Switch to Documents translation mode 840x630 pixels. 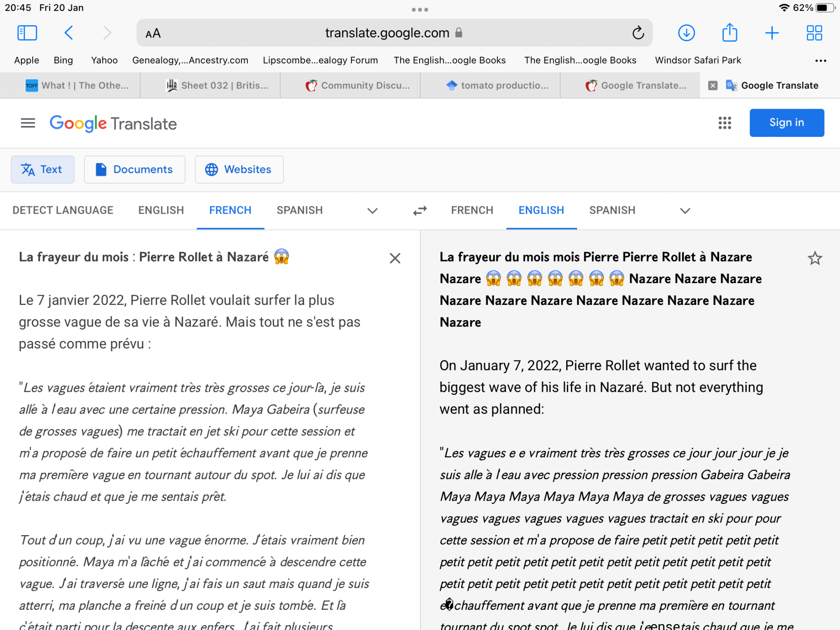pos(134,169)
